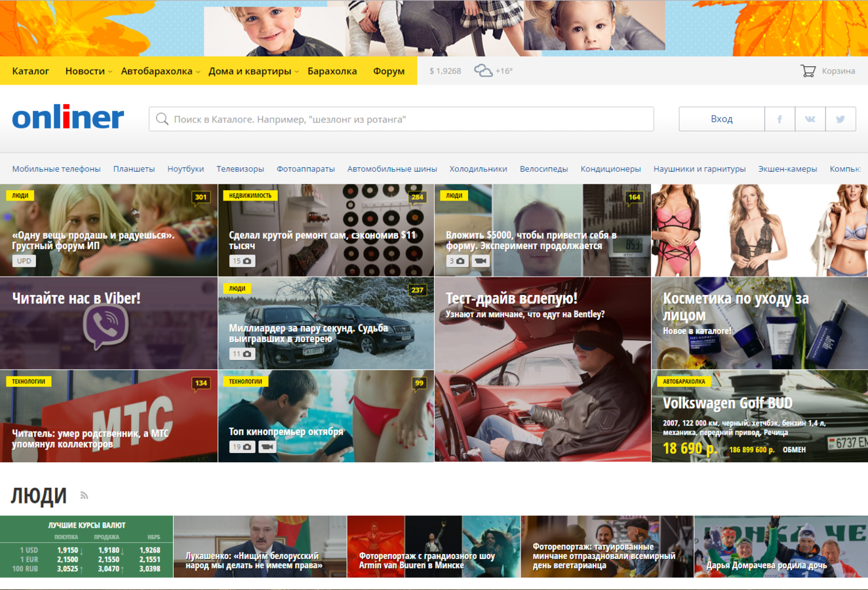
Task: Expand the Дома и квартиры dropdown arrow
Action: click(x=296, y=71)
